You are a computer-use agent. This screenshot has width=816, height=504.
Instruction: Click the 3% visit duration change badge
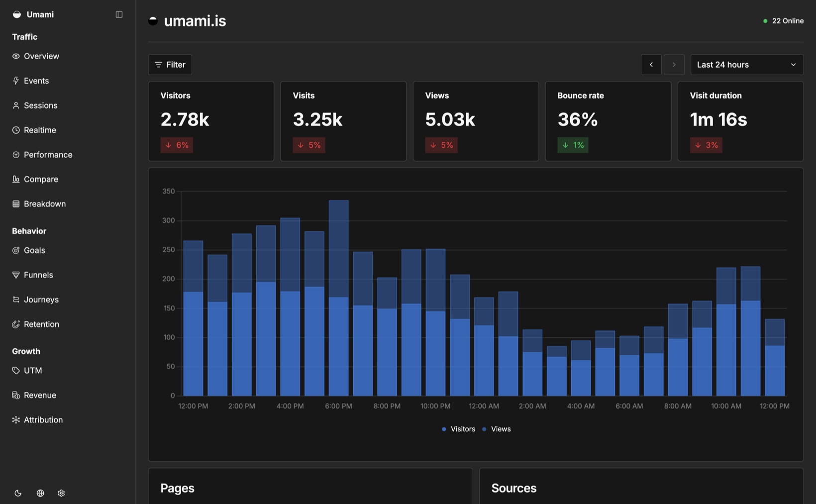pyautogui.click(x=706, y=145)
